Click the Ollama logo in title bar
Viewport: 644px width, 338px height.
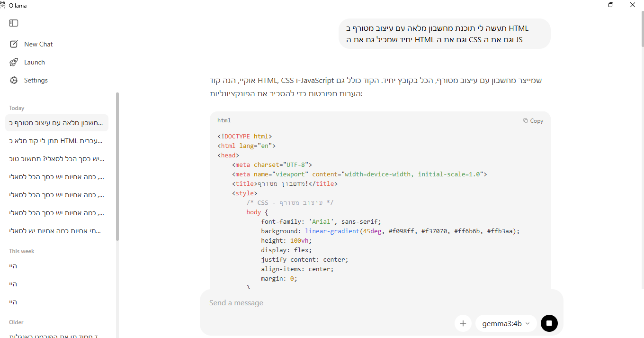coord(3,5)
